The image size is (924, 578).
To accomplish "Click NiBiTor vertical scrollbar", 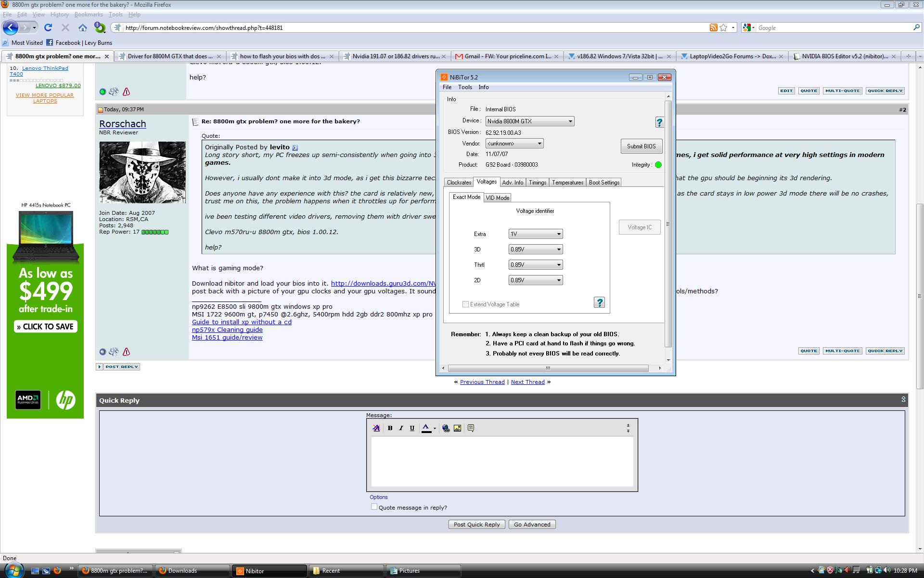I will coord(668,224).
